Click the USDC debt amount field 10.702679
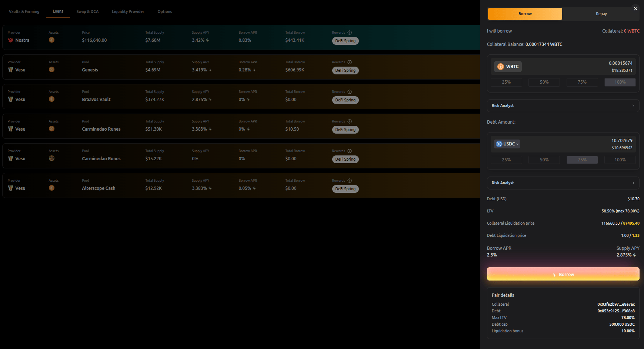 pos(622,141)
